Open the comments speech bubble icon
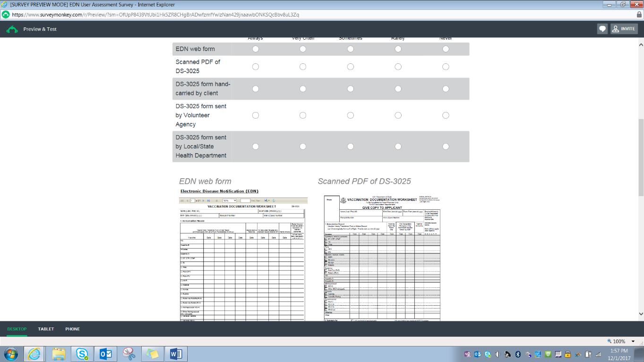Viewport: 644px width, 362px height. 602,29
